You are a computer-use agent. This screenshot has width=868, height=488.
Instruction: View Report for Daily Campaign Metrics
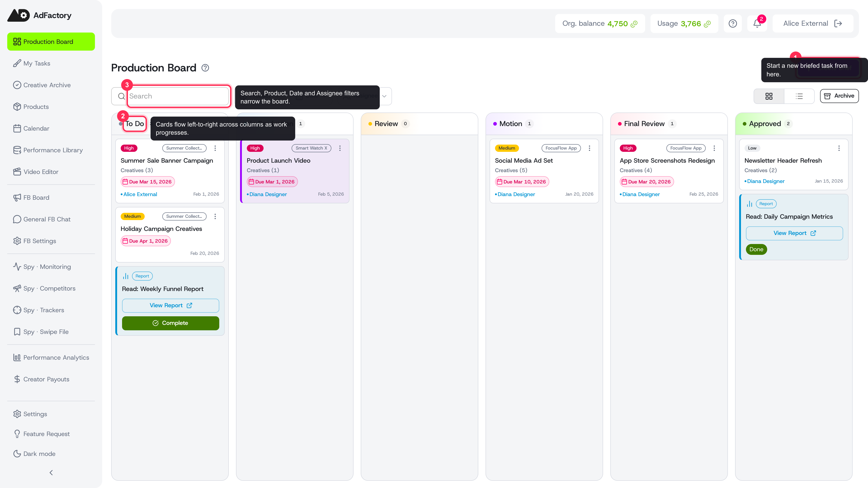(794, 233)
